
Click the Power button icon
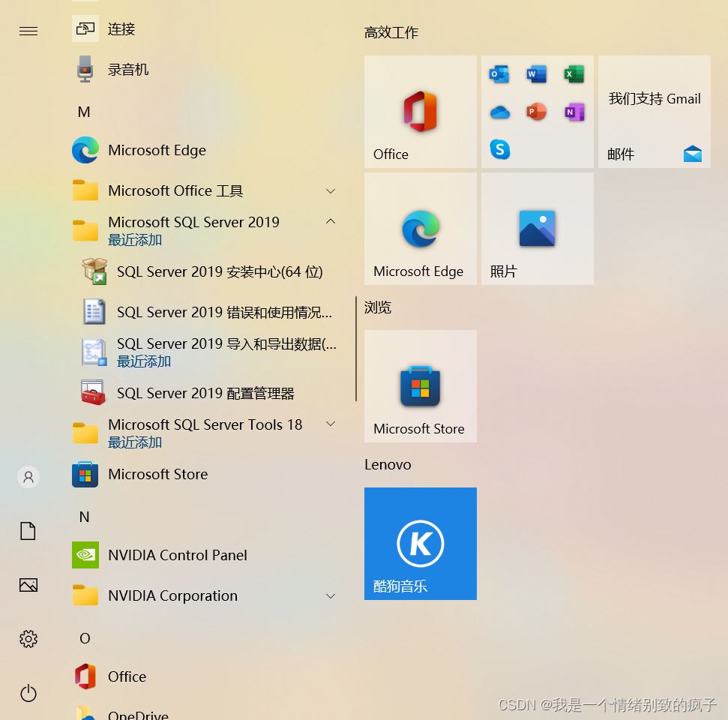(x=28, y=693)
